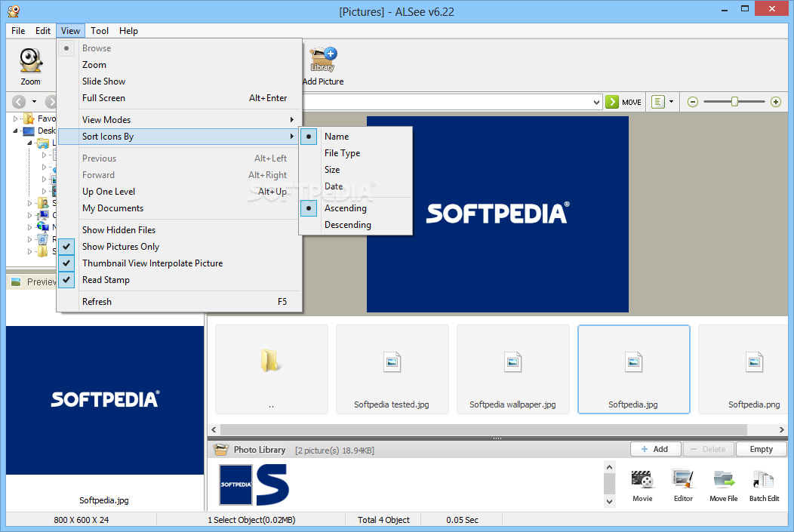The height and width of the screenshot is (532, 794).
Task: Select Name sort radio option
Action: 356,136
